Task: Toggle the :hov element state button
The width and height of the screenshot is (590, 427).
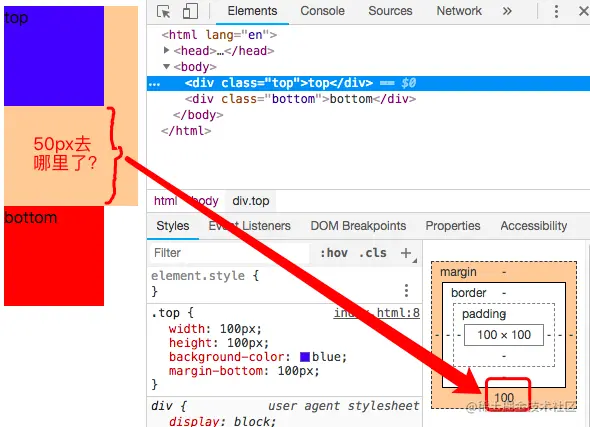Action: coord(334,253)
